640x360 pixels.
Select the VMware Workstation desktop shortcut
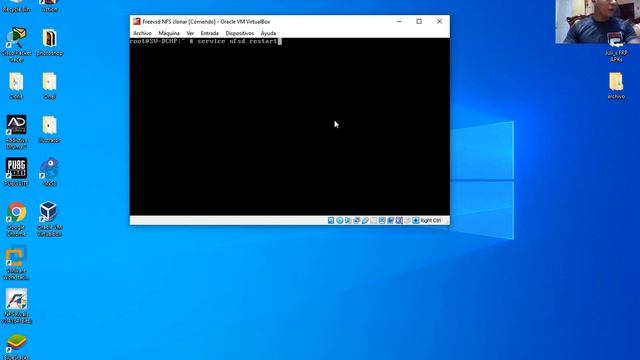(x=16, y=263)
